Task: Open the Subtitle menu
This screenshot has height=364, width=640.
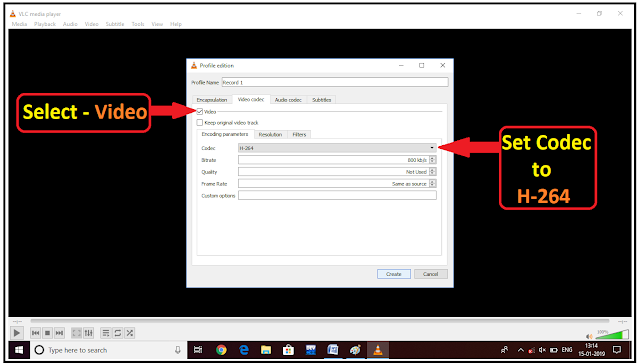Action: 115,24
